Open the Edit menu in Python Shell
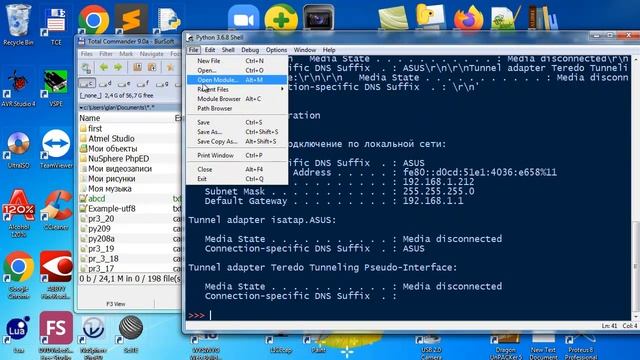This screenshot has height=360, width=640. (210, 50)
